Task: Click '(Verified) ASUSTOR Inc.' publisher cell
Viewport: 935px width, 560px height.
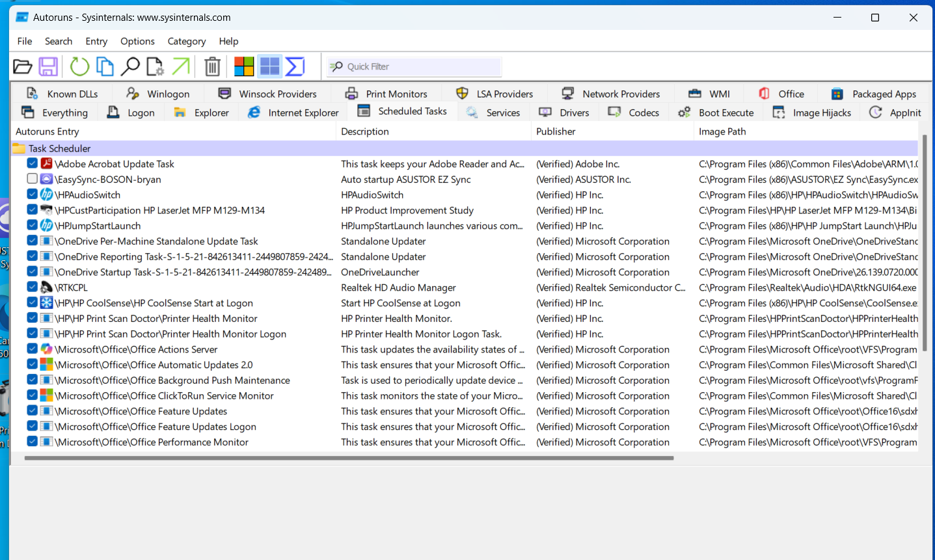Action: point(584,180)
